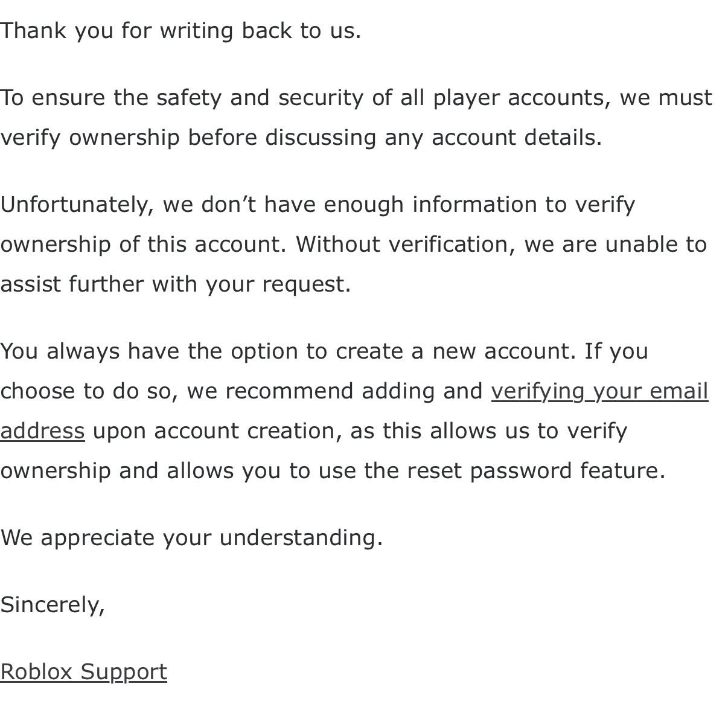Click the "Thank you for writing back" line
Viewport: 728px width, 713px height.
pos(180,31)
